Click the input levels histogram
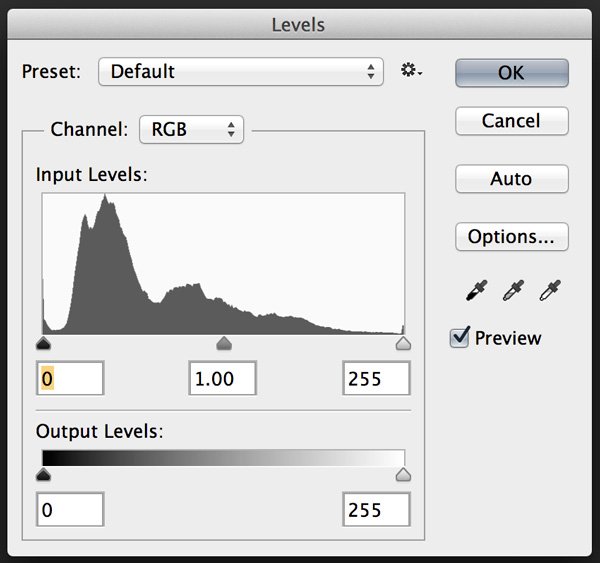Image resolution: width=600 pixels, height=563 pixels. click(x=223, y=264)
